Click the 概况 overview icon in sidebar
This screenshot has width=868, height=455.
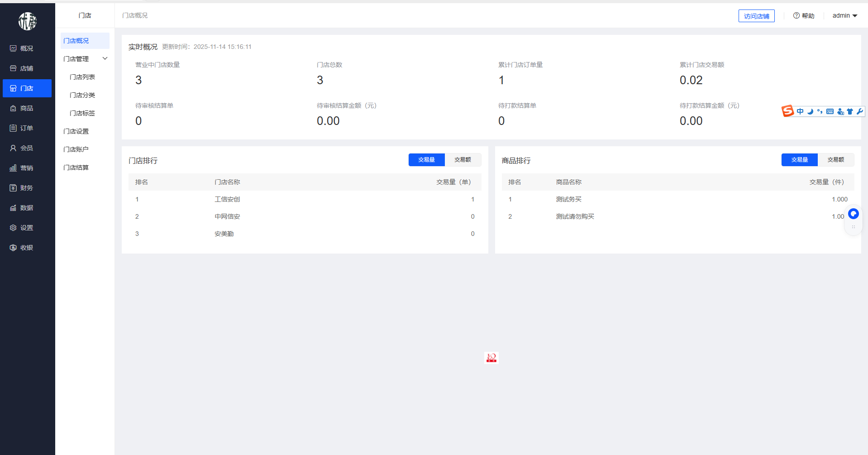coord(13,48)
